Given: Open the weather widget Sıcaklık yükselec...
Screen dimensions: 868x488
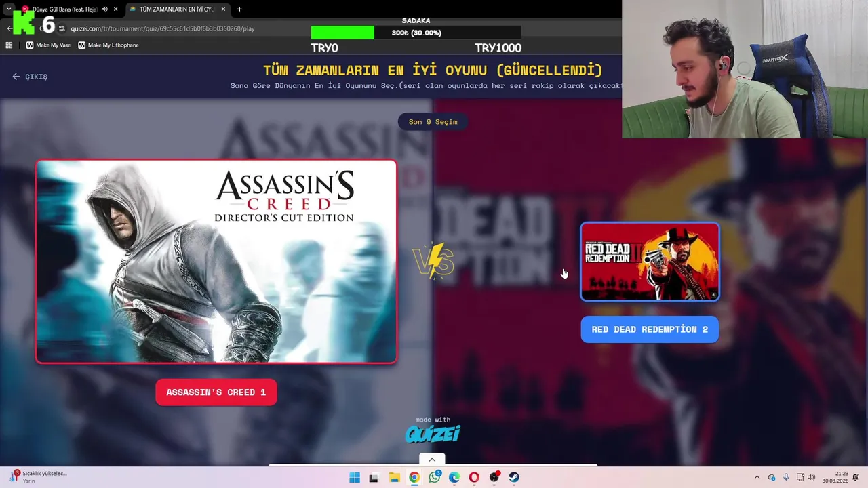Looking at the screenshot, I should 38,476.
